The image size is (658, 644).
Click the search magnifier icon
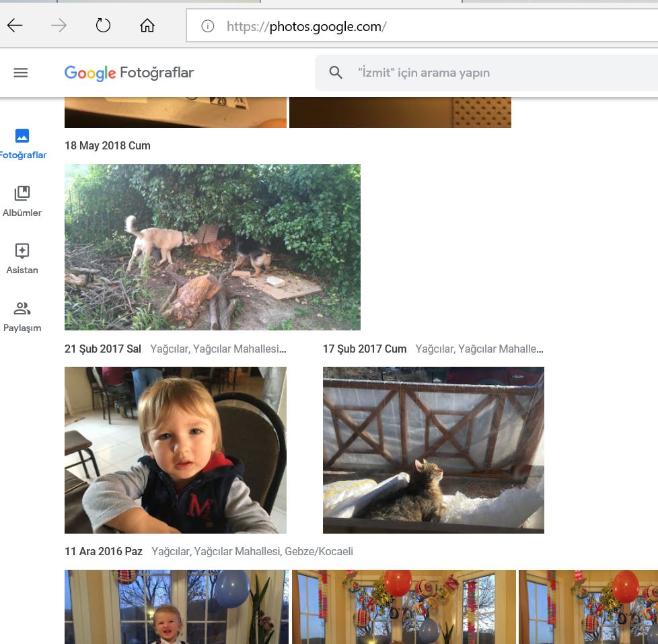335,73
